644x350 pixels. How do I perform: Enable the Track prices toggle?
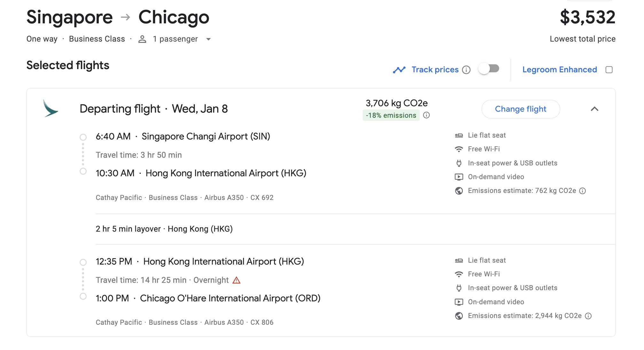tap(489, 69)
